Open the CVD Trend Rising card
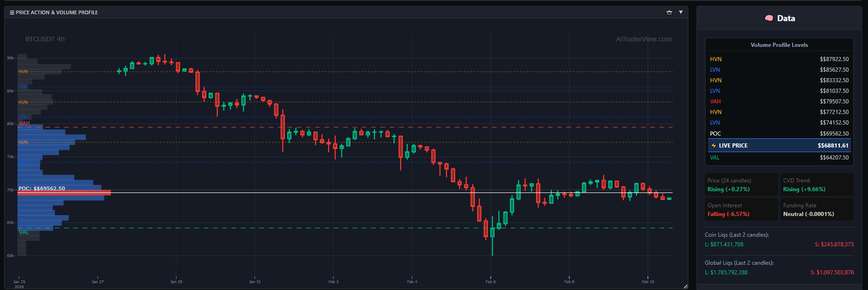Viewport: 868px width, 290px height. pos(817,185)
